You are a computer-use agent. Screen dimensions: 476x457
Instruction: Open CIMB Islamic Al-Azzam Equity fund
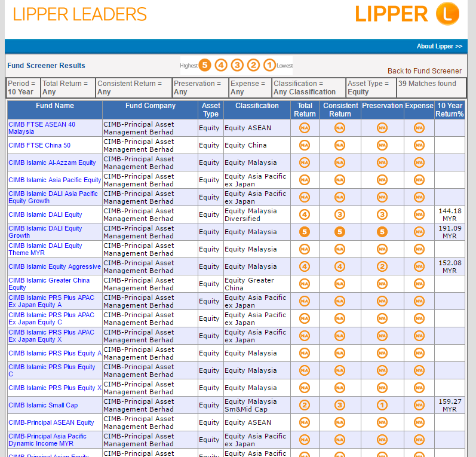click(x=52, y=162)
